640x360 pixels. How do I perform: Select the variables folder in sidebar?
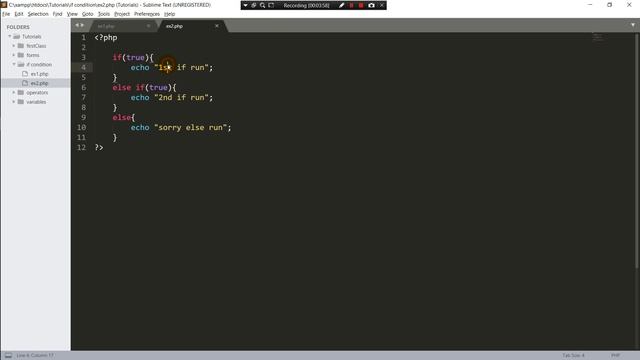[36, 102]
